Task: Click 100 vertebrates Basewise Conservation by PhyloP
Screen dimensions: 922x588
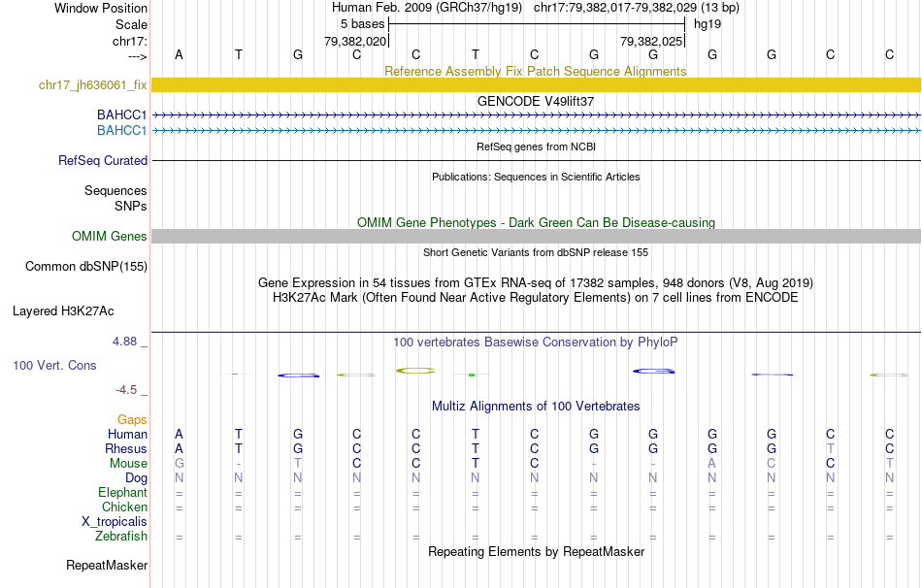Action: [535, 343]
